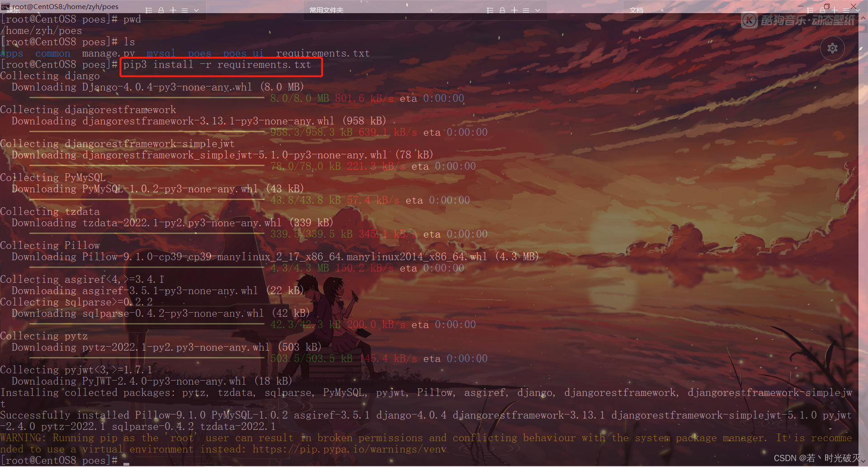Click the lock icon in the first desktop panel
The width and height of the screenshot is (868, 467).
pos(161,10)
